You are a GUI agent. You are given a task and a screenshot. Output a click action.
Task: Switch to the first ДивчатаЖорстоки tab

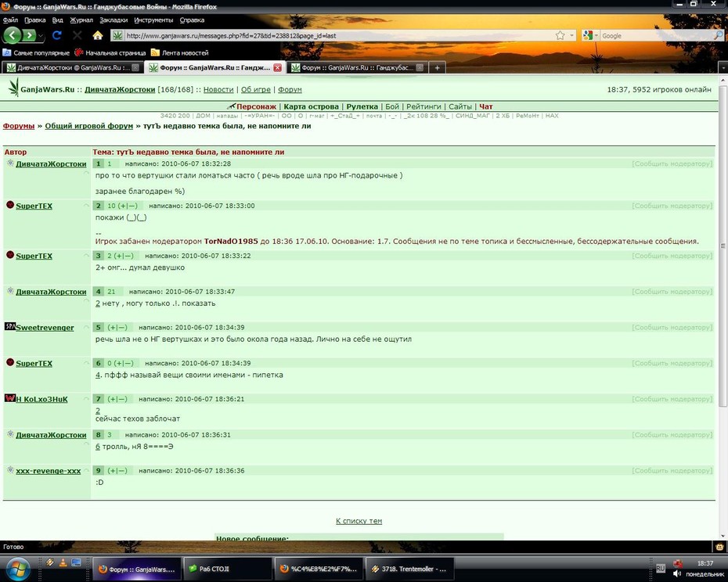tap(72, 68)
